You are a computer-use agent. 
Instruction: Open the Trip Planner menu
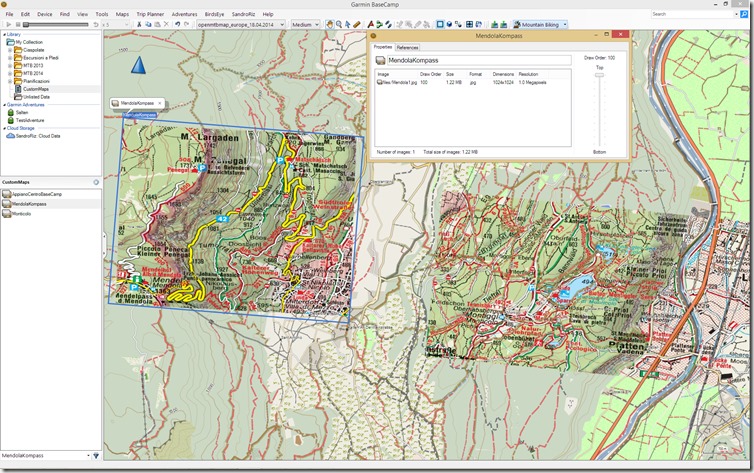(150, 14)
